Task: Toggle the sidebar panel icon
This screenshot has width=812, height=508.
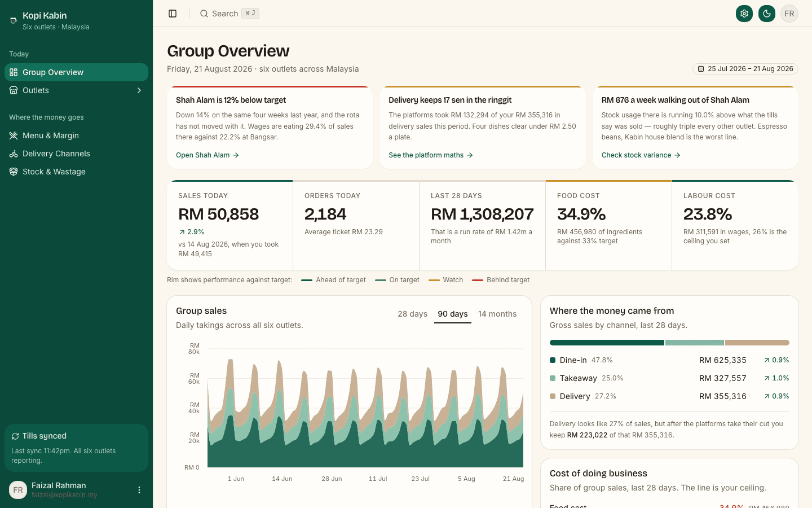Action: pos(173,14)
